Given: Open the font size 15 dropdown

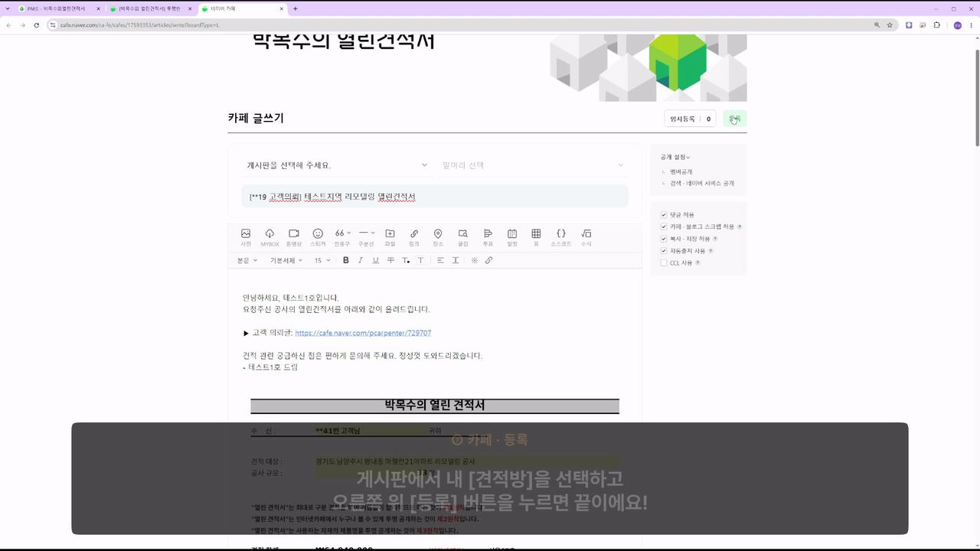Looking at the screenshot, I should [322, 260].
